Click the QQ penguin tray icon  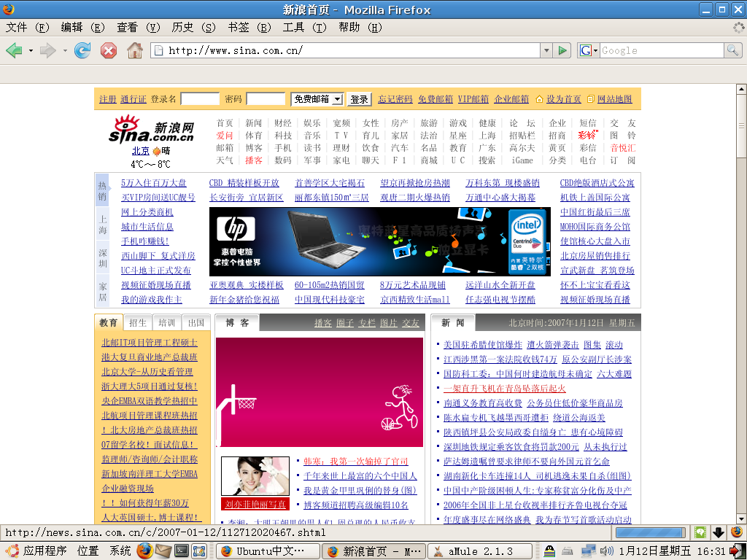tap(549, 551)
